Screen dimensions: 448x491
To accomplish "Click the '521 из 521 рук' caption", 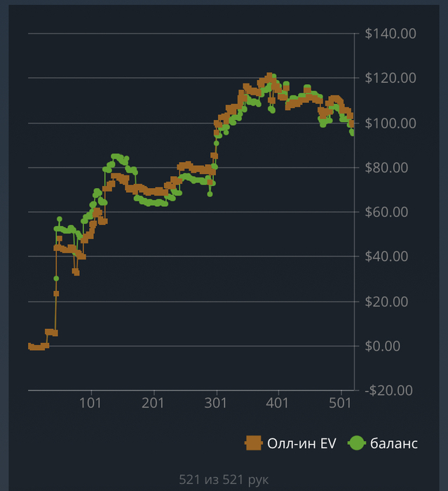I will pyautogui.click(x=224, y=479).
